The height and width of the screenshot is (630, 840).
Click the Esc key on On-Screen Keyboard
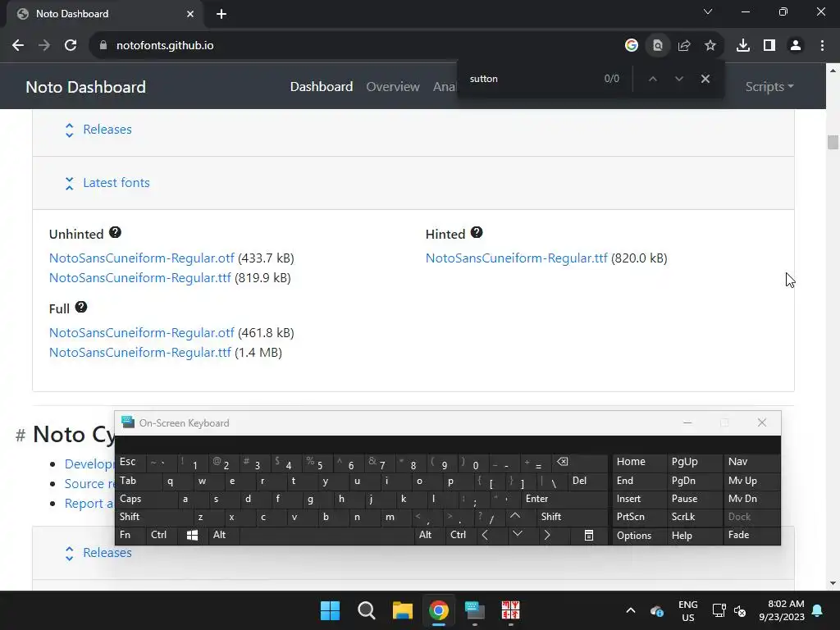coord(131,463)
